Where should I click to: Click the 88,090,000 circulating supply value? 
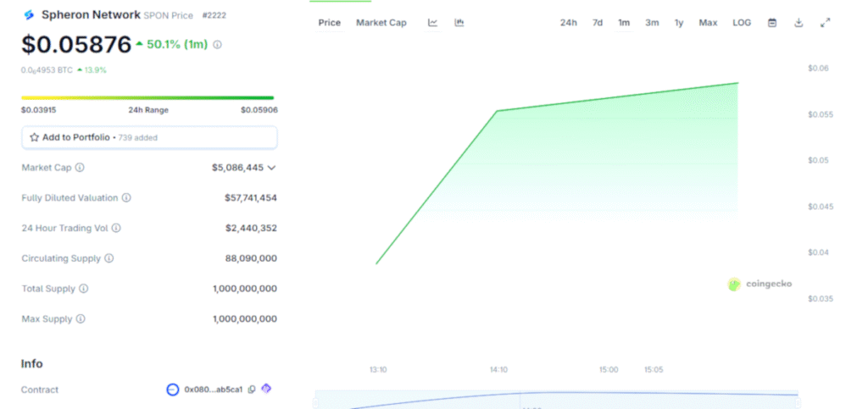pyautogui.click(x=251, y=258)
